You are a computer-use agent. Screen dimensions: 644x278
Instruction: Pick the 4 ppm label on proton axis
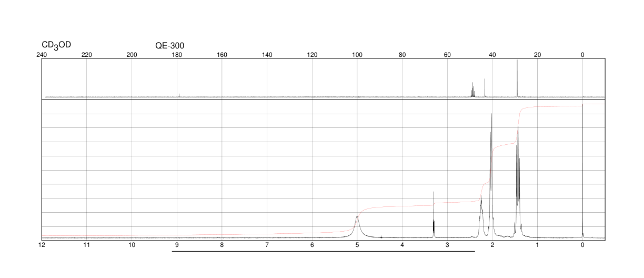click(402, 245)
